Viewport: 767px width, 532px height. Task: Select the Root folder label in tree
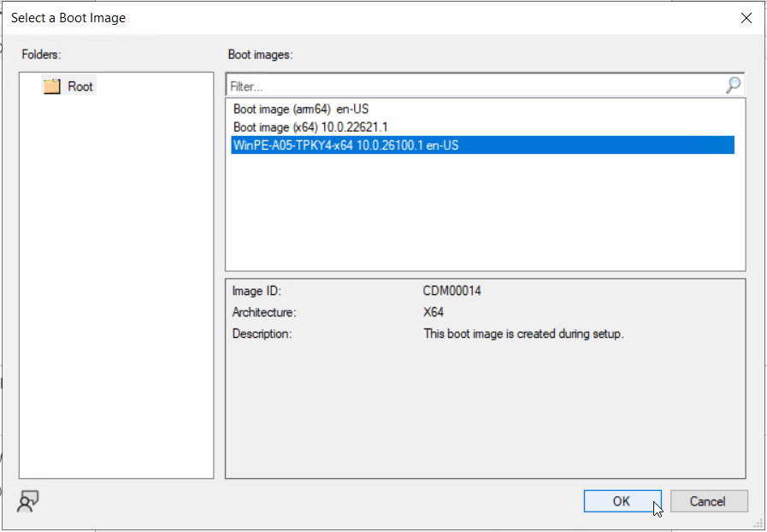point(80,86)
